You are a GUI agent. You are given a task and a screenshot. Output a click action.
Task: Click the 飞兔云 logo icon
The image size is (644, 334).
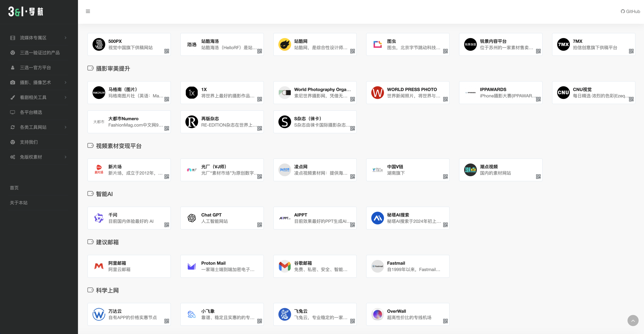pyautogui.click(x=285, y=314)
